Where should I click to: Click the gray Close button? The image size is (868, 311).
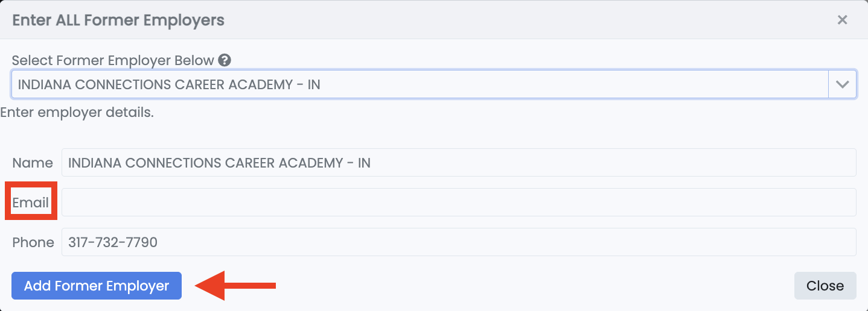(x=825, y=286)
